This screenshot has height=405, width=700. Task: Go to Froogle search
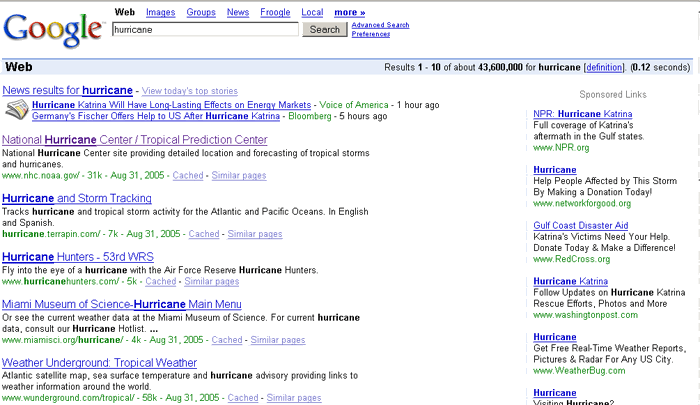point(275,13)
